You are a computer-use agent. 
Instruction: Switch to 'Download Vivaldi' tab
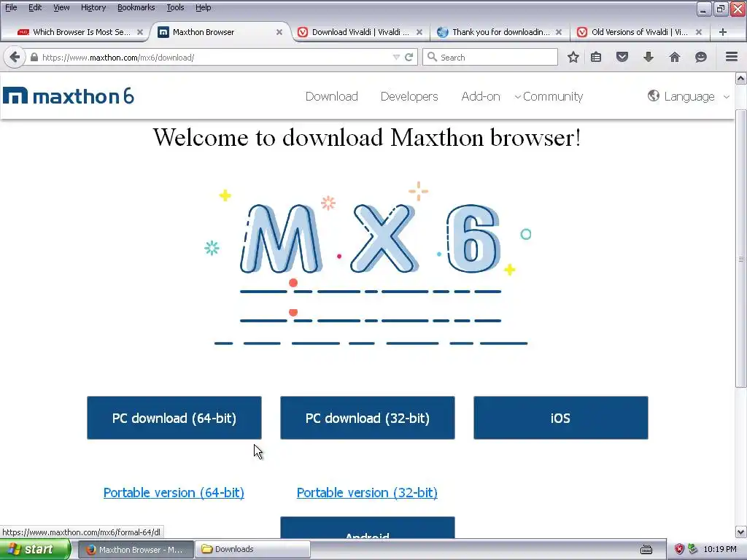click(360, 32)
